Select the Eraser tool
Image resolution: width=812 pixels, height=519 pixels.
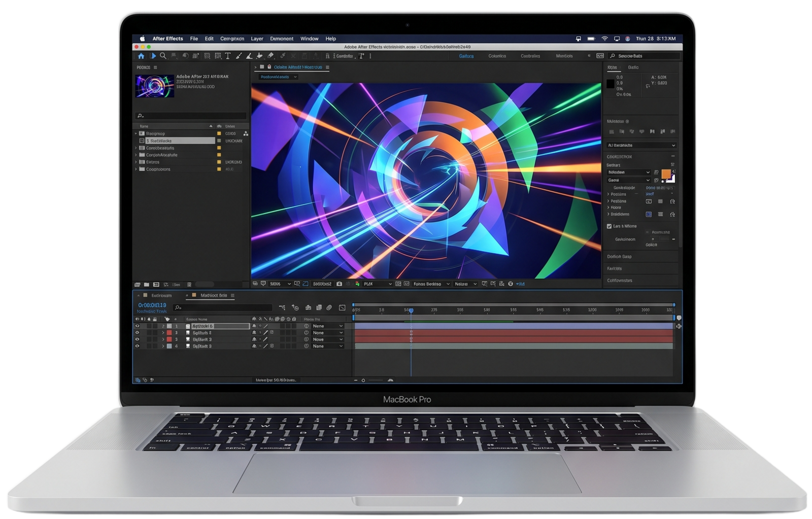[270, 56]
